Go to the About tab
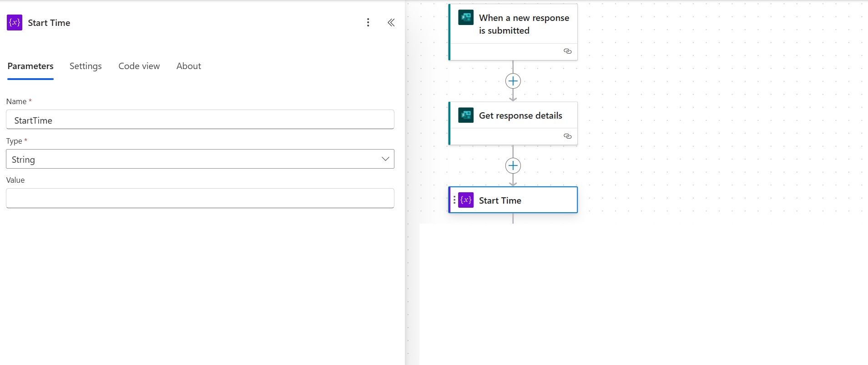The width and height of the screenshot is (868, 365). pos(189,66)
